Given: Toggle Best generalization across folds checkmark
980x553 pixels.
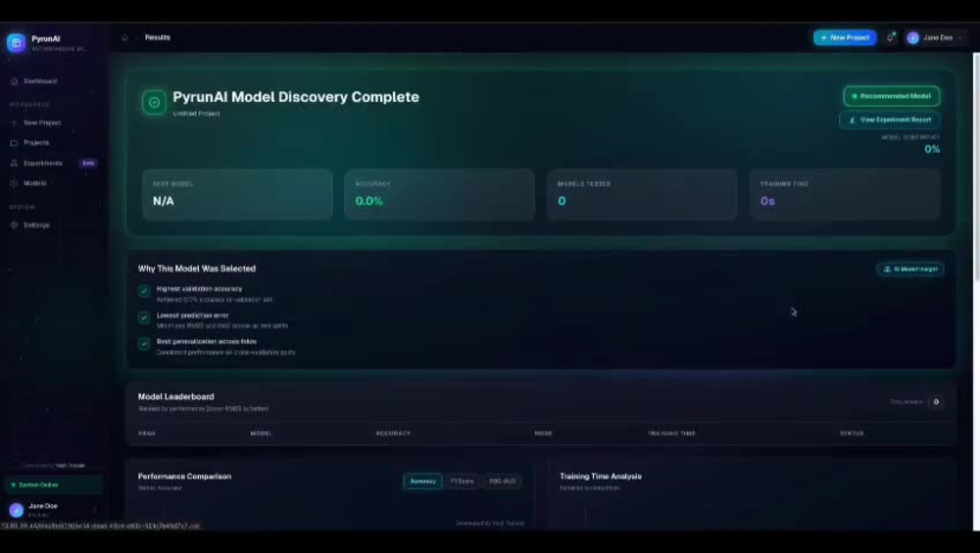Looking at the screenshot, I should [144, 344].
